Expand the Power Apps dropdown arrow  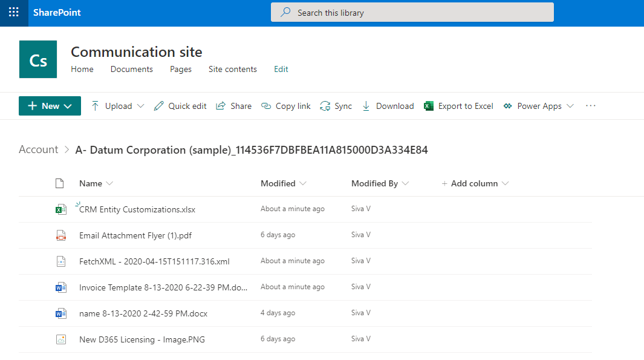[x=570, y=106]
